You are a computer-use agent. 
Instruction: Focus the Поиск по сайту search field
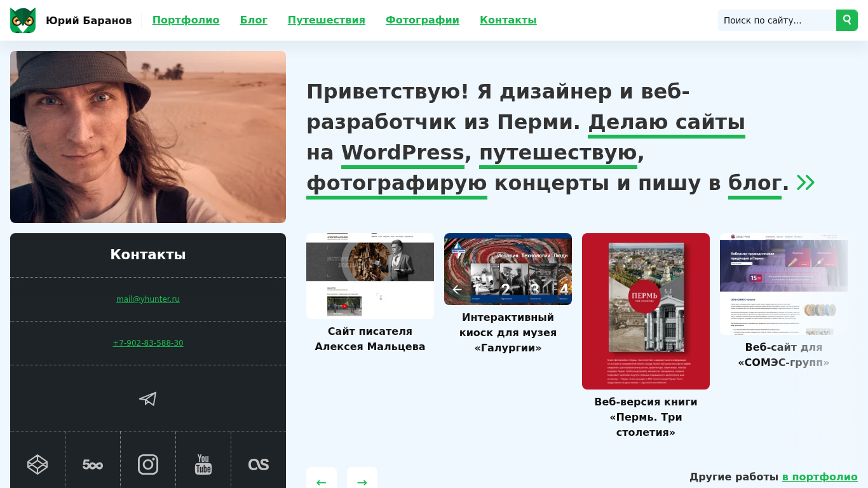(x=777, y=20)
